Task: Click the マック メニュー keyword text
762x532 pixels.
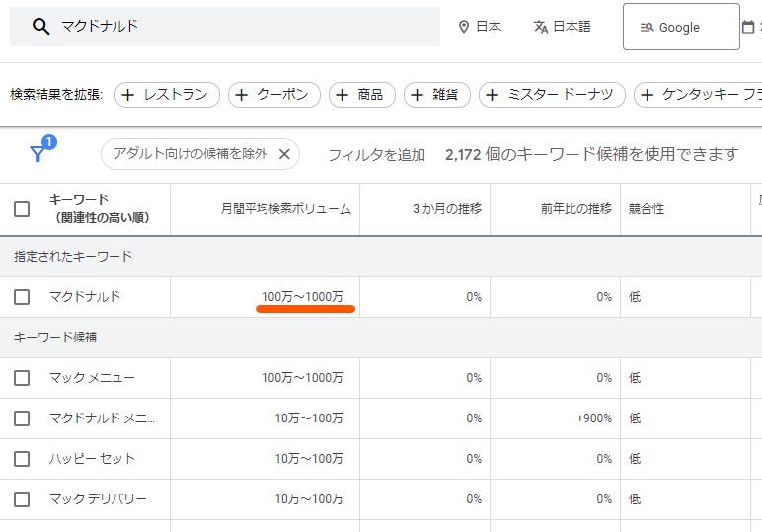Action: click(x=92, y=378)
